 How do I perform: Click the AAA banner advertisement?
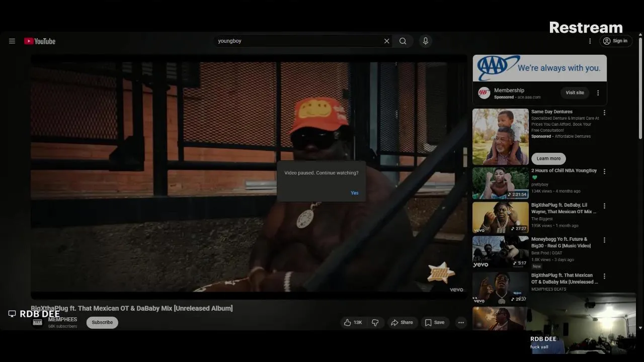pos(539,68)
